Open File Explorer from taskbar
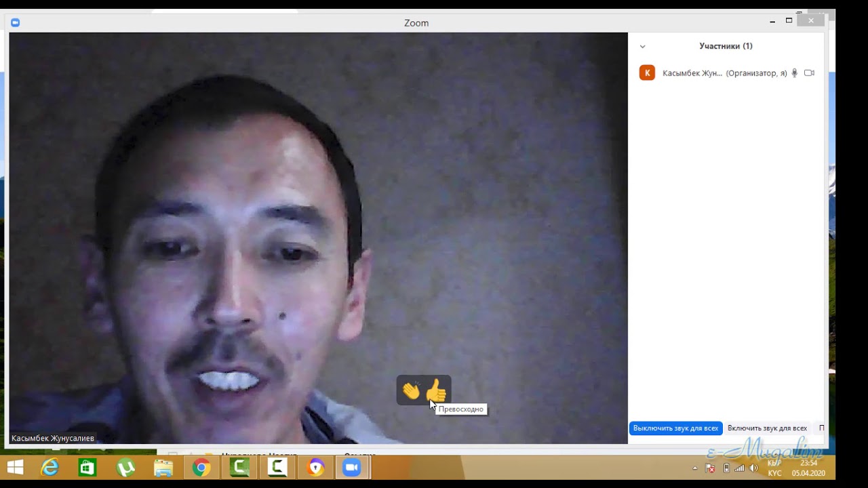Viewport: 868px width, 488px height. coord(163,468)
